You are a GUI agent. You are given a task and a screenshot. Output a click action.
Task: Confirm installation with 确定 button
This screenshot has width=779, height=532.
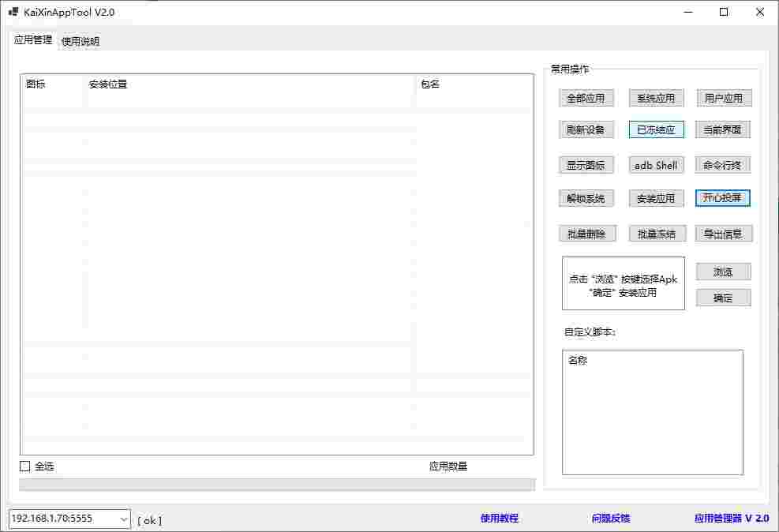tap(723, 298)
